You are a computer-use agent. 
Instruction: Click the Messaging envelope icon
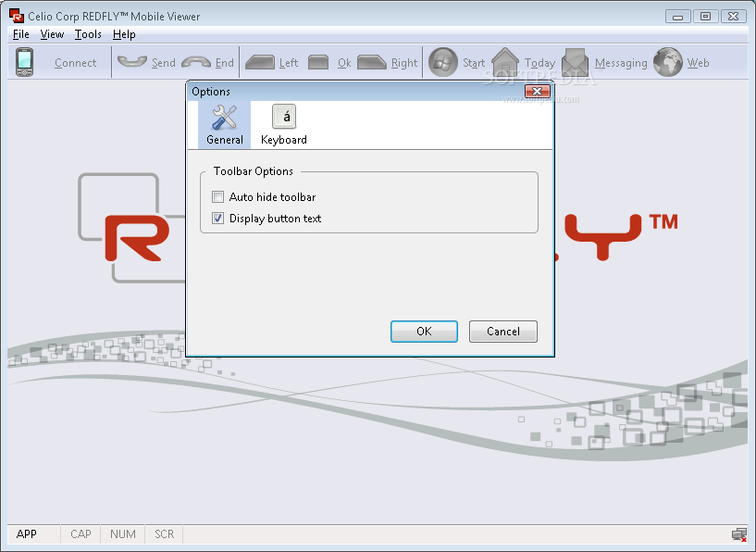point(576,62)
